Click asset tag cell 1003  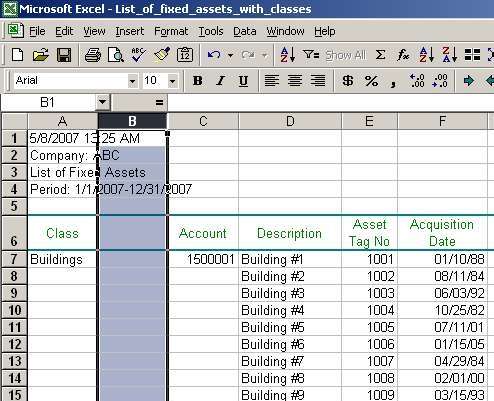point(369,293)
